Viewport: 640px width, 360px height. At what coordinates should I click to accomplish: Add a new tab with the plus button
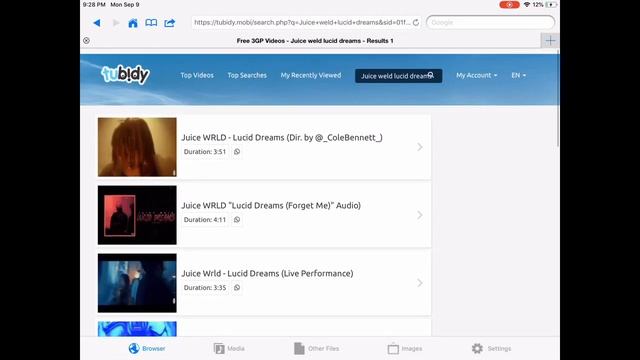click(550, 40)
